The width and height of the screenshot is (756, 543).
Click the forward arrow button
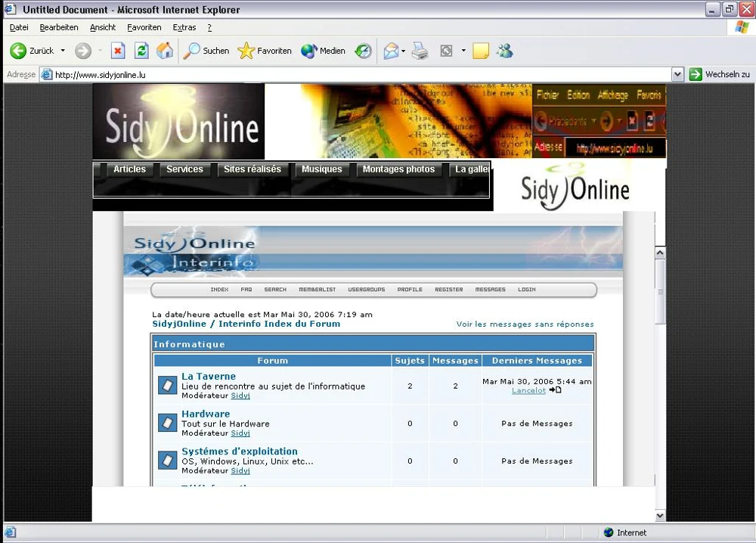point(83,51)
